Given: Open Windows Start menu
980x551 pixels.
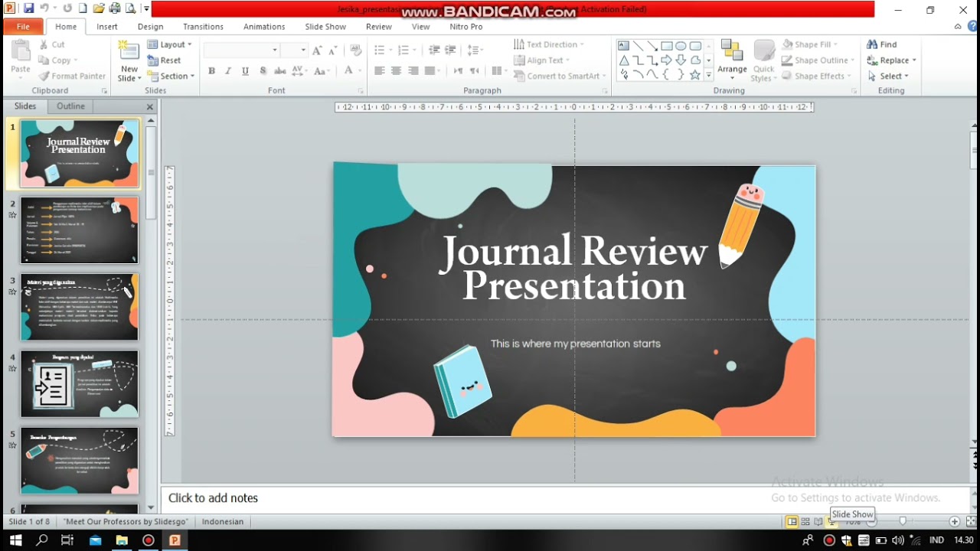Looking at the screenshot, I should 15,540.
